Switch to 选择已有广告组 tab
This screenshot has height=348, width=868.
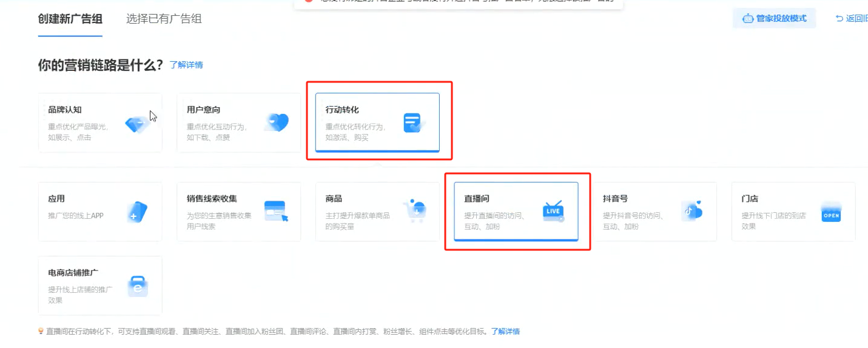coord(164,19)
